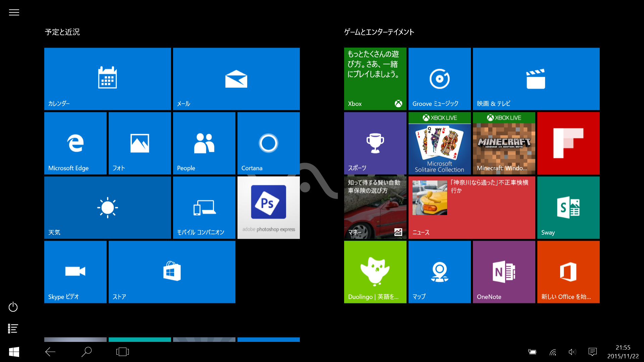Open the マネー (Money) tile
The height and width of the screenshot is (362, 644).
pos(375,207)
